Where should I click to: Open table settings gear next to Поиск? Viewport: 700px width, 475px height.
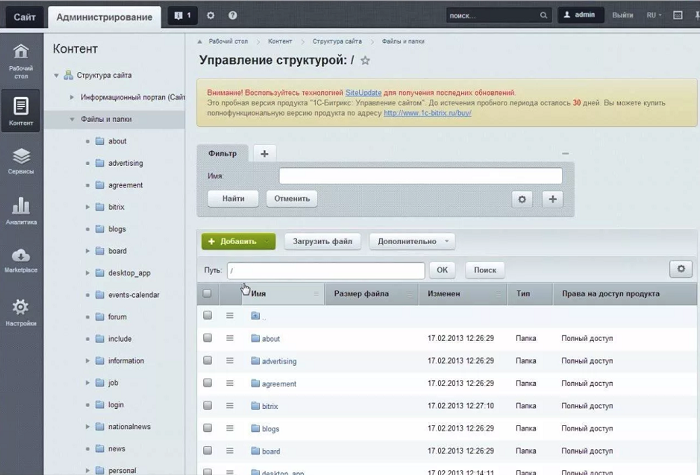tap(681, 269)
